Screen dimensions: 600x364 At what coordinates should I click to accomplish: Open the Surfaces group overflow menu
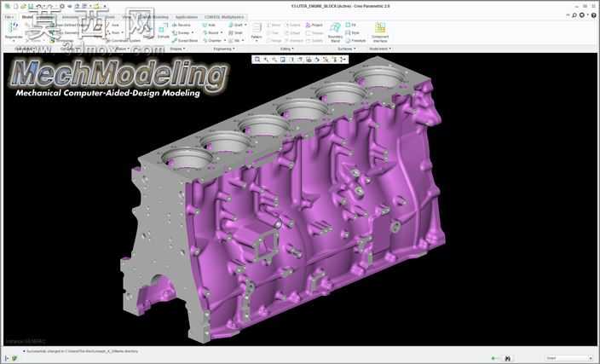tap(347, 49)
